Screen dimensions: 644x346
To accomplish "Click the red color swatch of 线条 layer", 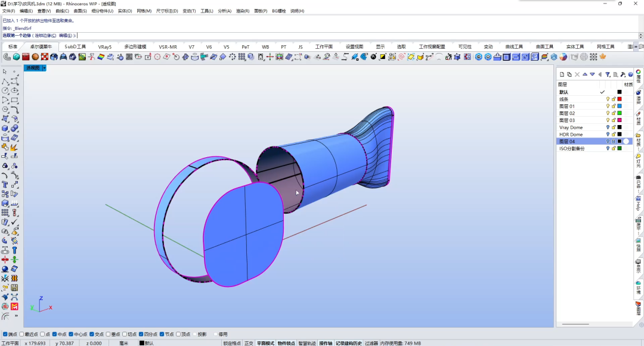I will pos(620,99).
